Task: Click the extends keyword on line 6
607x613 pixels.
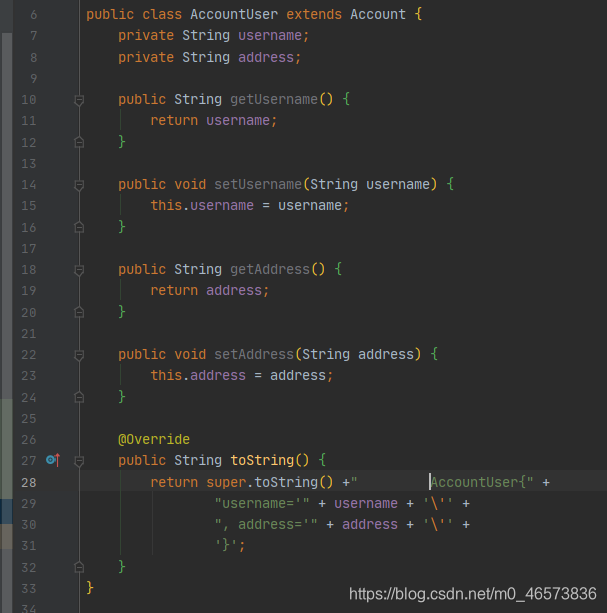Action: (x=314, y=14)
